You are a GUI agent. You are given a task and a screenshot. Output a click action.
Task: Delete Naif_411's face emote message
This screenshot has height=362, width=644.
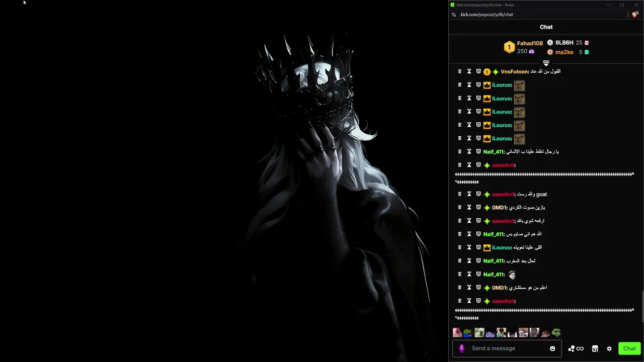click(459, 275)
